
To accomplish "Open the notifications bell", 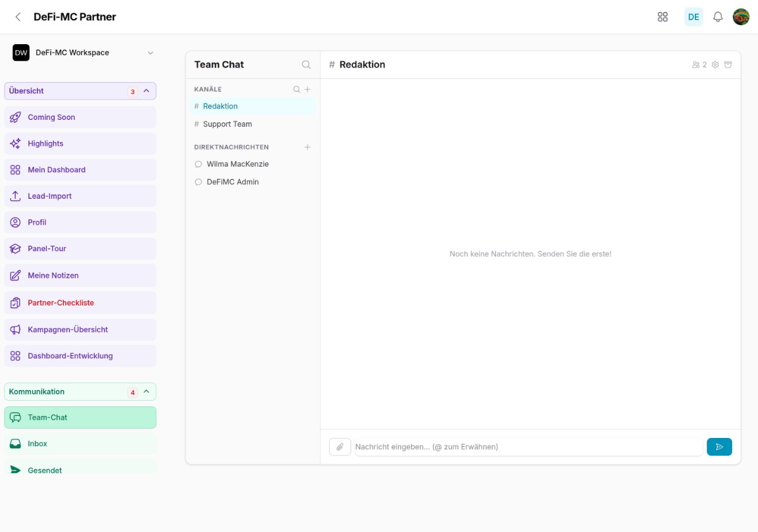I will 718,17.
